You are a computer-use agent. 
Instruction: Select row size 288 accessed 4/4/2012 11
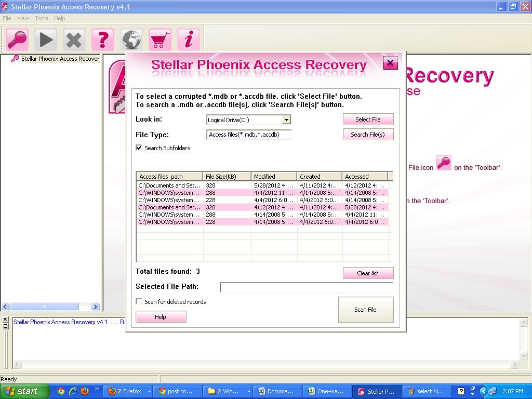262,215
